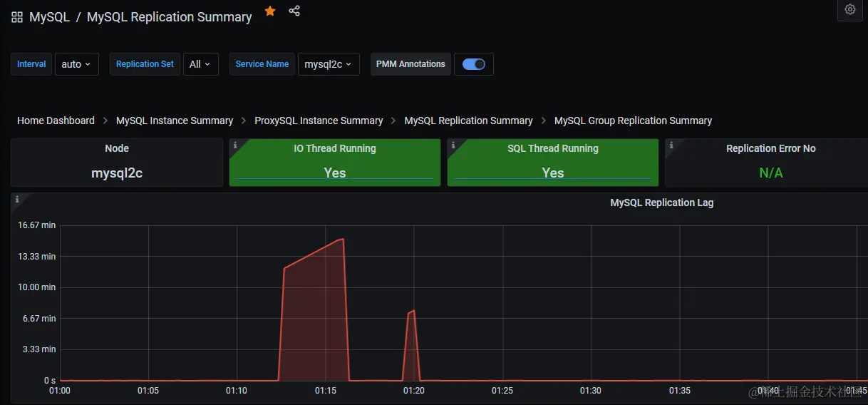Click the Interval variable label
The width and height of the screenshot is (868, 405).
pyautogui.click(x=31, y=64)
